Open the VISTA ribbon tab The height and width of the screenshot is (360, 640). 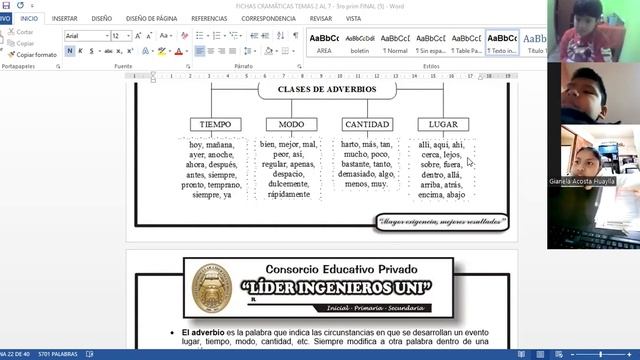(353, 19)
